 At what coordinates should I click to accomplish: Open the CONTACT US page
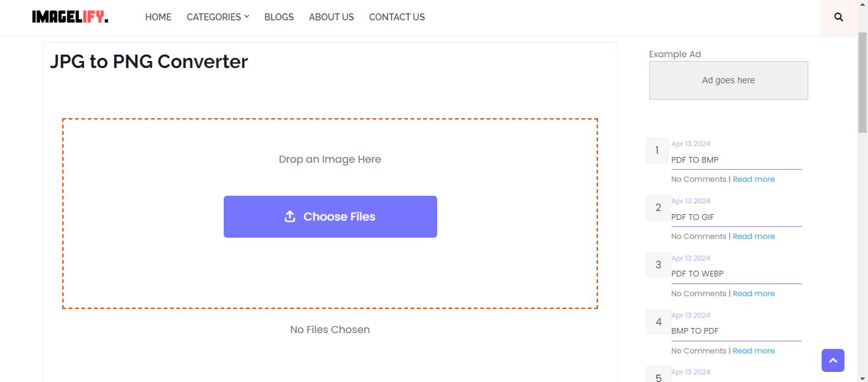tap(397, 17)
